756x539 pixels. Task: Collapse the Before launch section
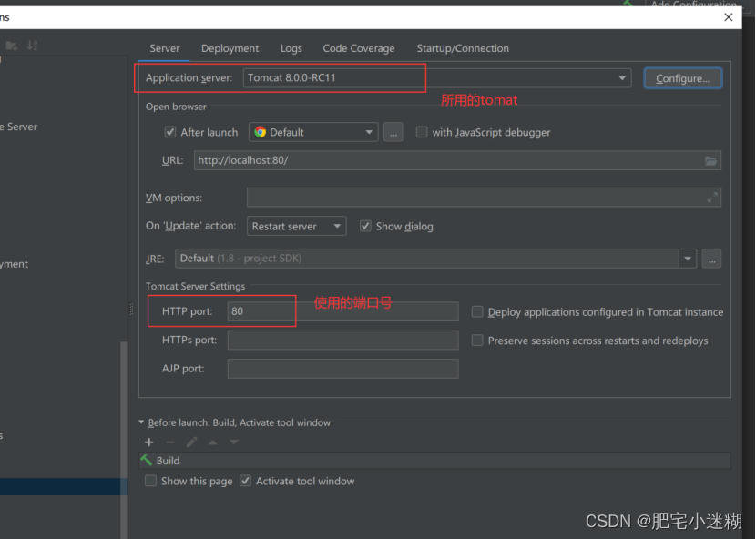(141, 422)
